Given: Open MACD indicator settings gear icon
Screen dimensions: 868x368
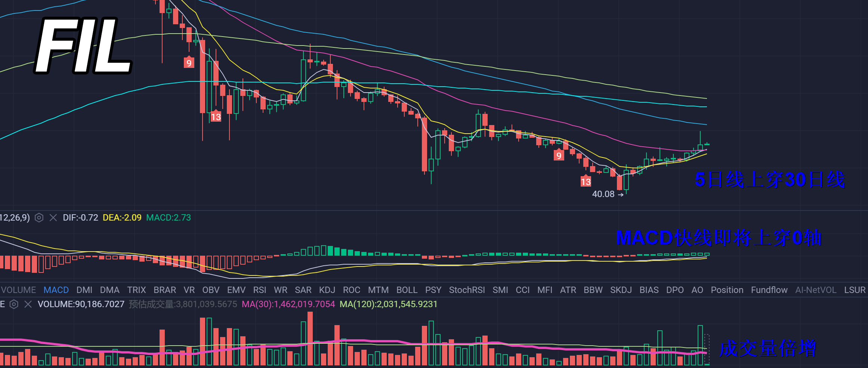Looking at the screenshot, I should (39, 218).
